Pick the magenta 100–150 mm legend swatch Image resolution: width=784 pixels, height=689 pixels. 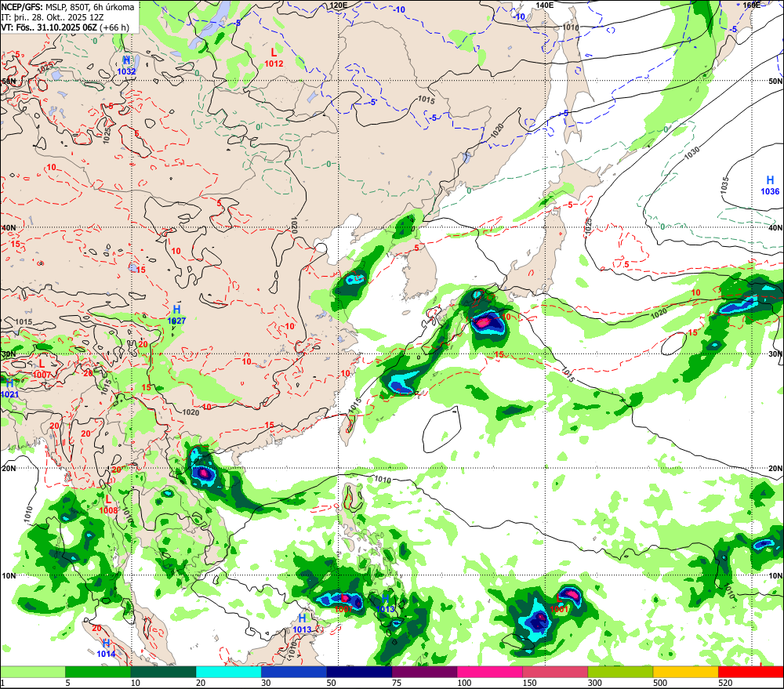pyautogui.click(x=489, y=672)
